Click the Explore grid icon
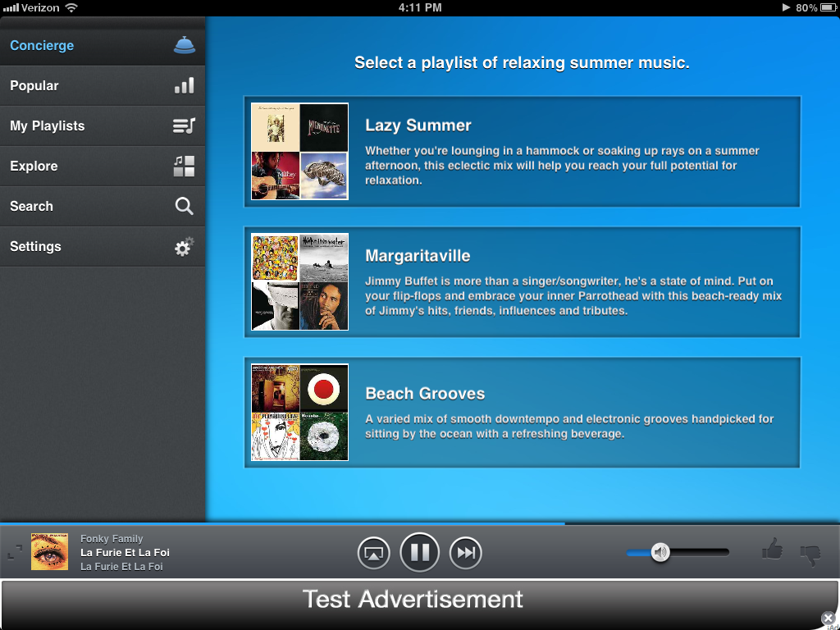Image resolution: width=840 pixels, height=630 pixels. 185,166
